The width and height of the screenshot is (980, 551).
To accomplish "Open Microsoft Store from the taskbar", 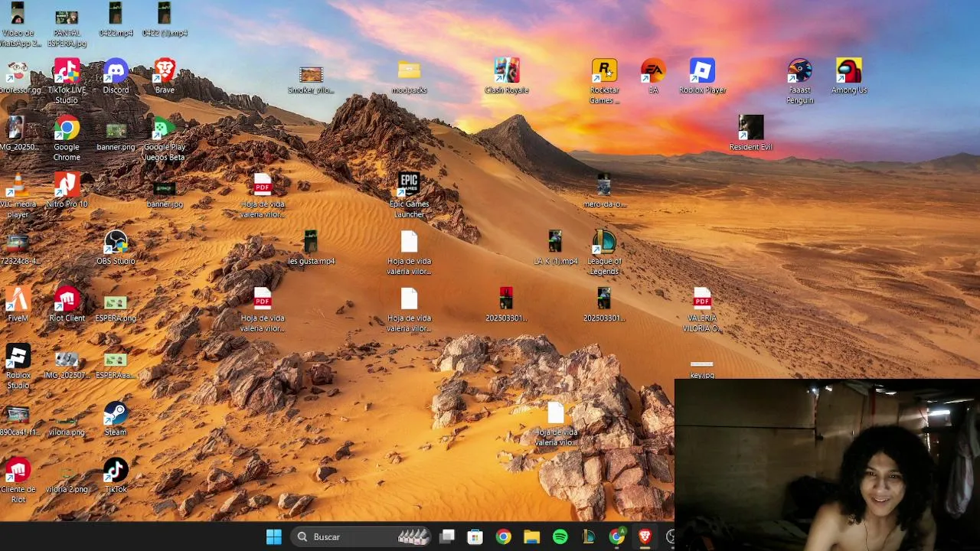I will click(x=475, y=537).
